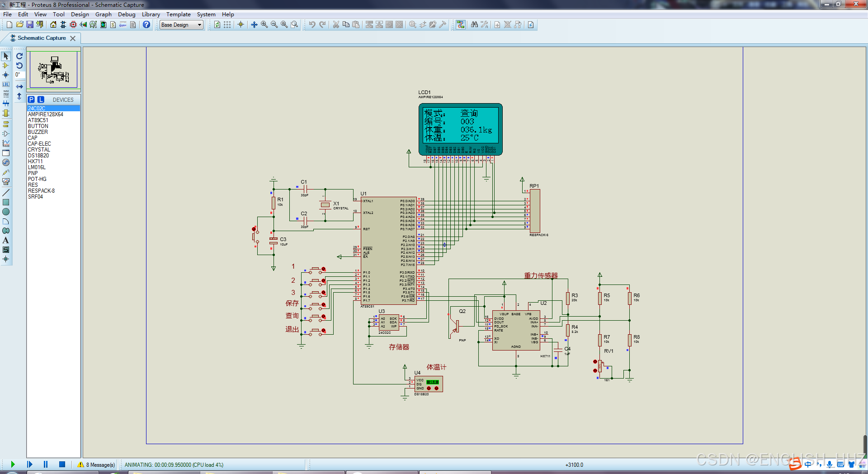Click the Pick from Libraries P button
The height and width of the screenshot is (474, 868).
coord(31,100)
